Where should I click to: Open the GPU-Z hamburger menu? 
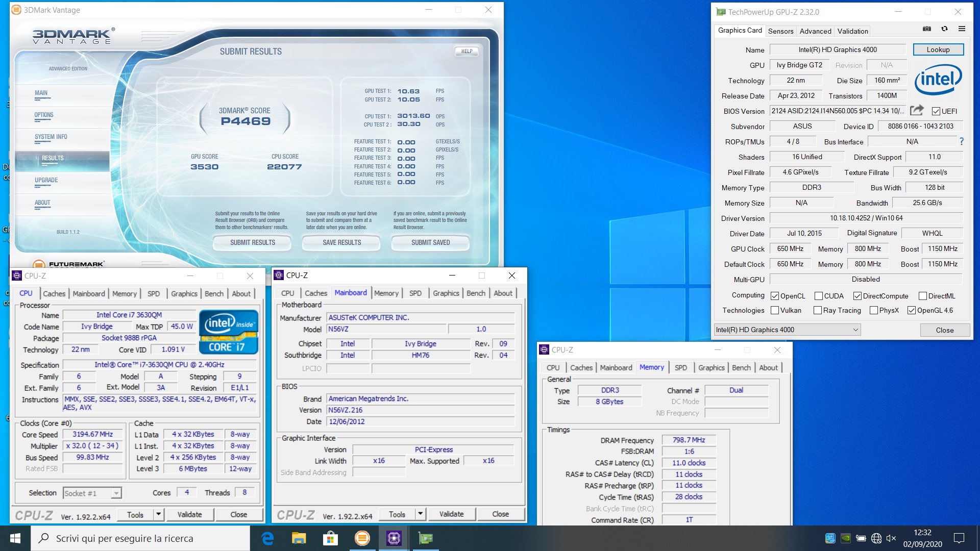point(962,29)
